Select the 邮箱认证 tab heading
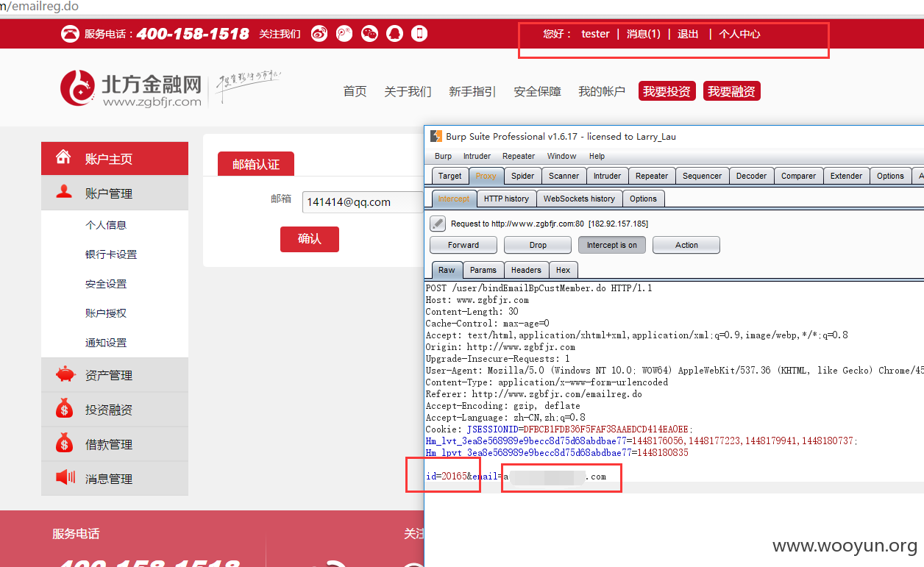 coord(256,164)
